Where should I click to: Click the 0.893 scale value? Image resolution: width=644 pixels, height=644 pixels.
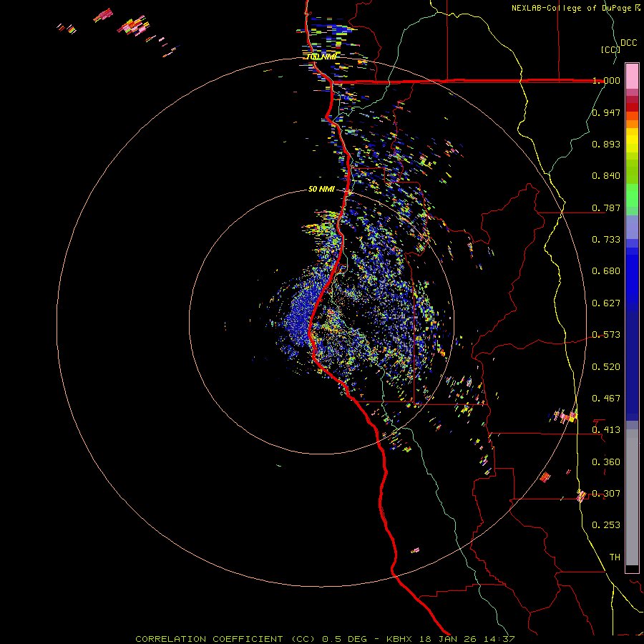tap(606, 144)
